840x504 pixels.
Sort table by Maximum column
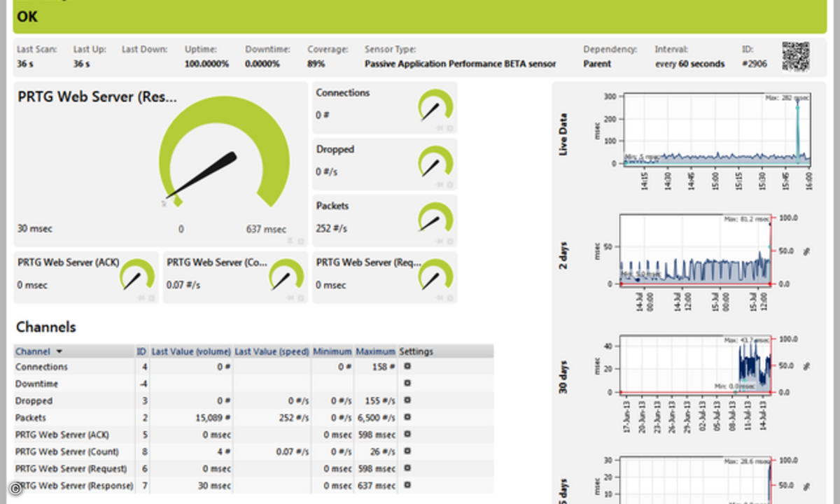coord(376,351)
